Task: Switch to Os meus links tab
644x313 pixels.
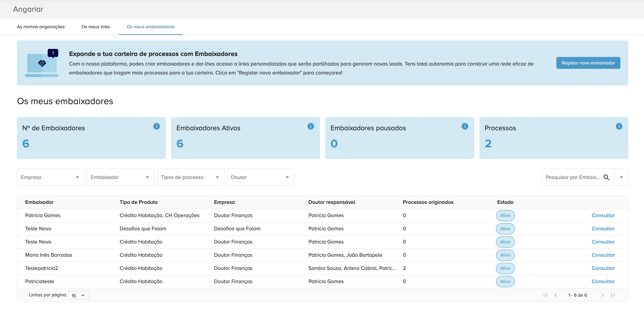Action: tap(96, 27)
